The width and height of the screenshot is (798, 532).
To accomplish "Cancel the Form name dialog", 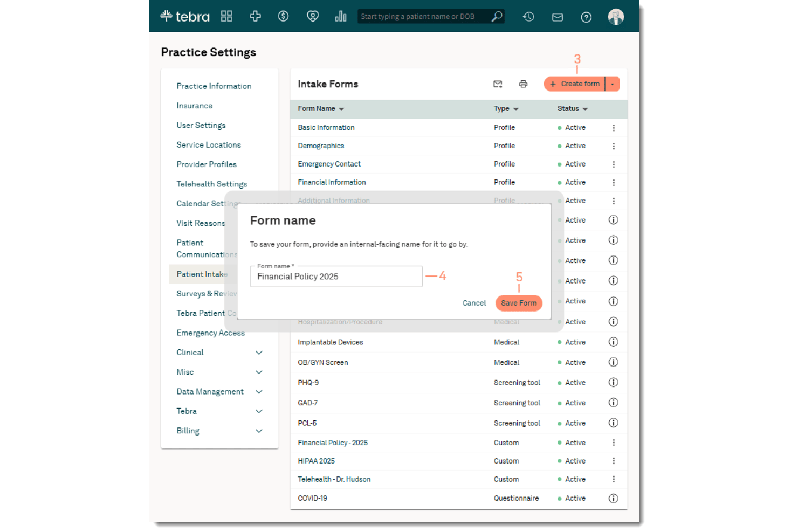I will click(x=474, y=303).
